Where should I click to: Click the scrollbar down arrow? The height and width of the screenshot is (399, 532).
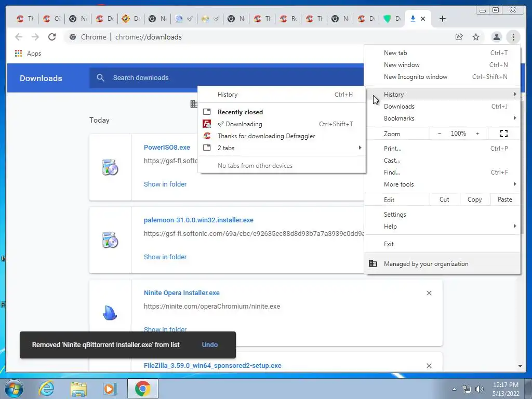[520, 366]
